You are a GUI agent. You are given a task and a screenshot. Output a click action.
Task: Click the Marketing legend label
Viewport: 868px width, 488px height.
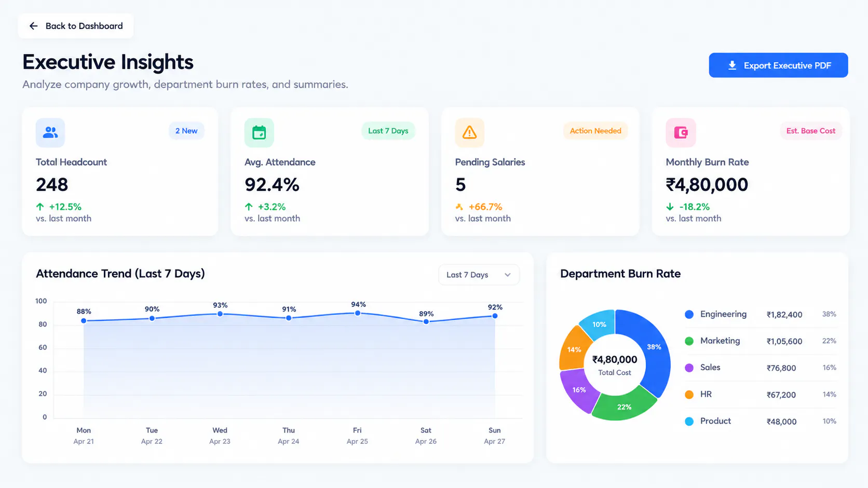720,341
